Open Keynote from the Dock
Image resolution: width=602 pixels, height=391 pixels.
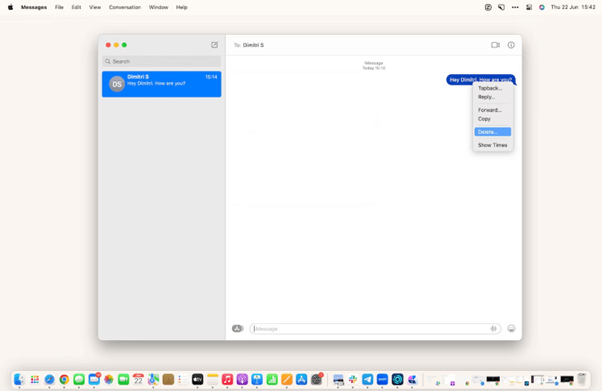[257, 379]
